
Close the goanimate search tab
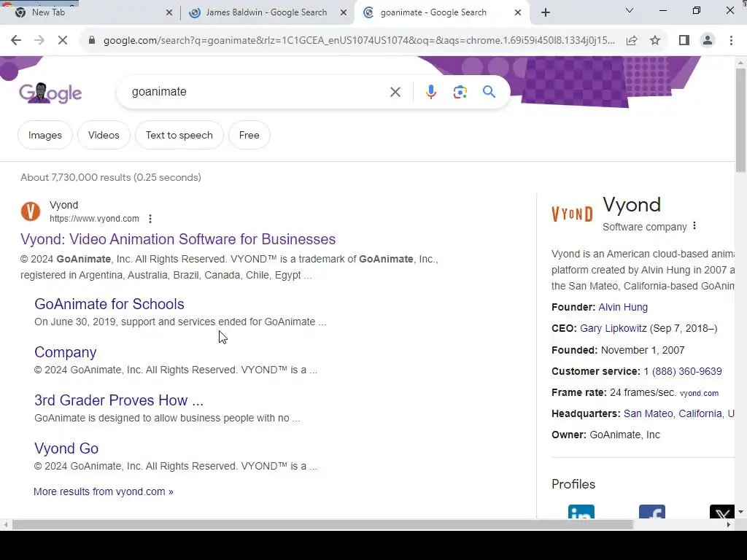click(518, 13)
